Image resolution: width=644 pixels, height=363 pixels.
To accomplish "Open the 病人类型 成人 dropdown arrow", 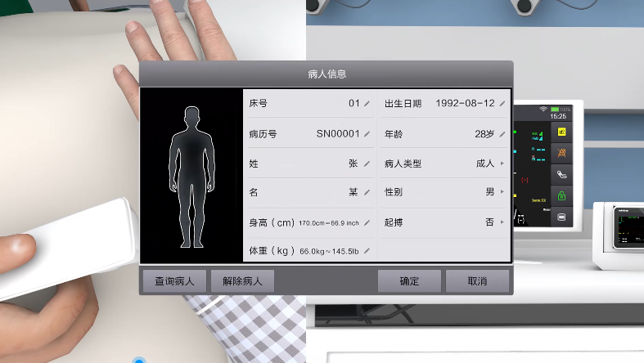I will click(x=502, y=164).
